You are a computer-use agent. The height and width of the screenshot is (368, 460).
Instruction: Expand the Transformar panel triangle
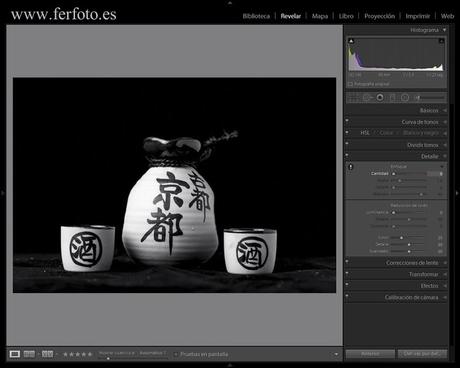pos(444,274)
